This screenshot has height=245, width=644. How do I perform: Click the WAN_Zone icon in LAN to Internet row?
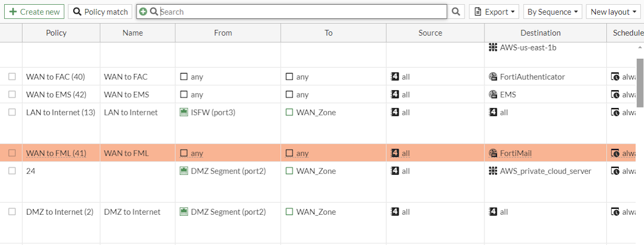290,112
